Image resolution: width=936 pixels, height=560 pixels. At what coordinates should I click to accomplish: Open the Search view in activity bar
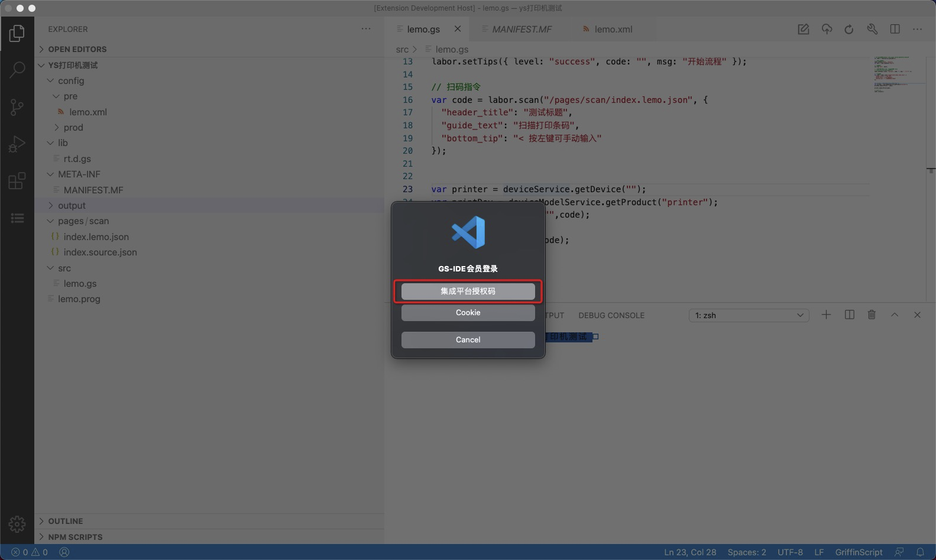[17, 70]
